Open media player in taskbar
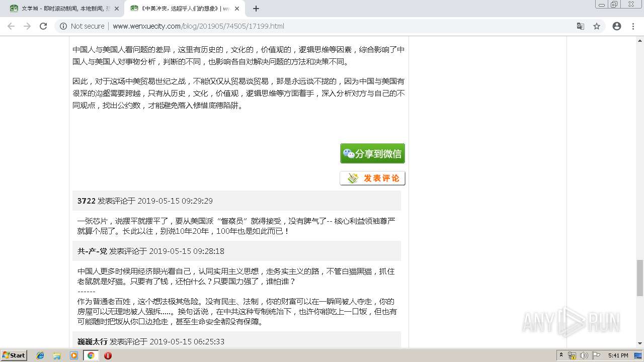 pos(74,355)
